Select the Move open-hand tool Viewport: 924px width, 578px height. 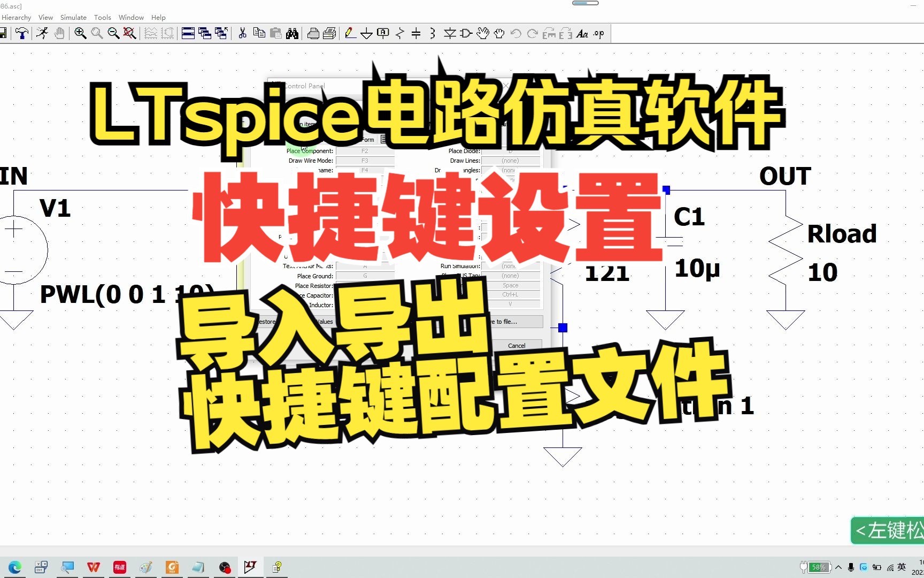(483, 34)
